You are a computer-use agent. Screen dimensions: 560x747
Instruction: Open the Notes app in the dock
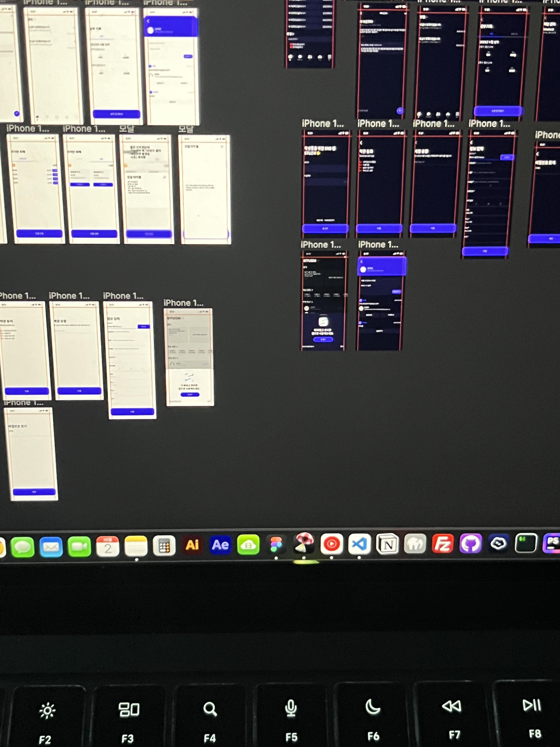tap(136, 546)
